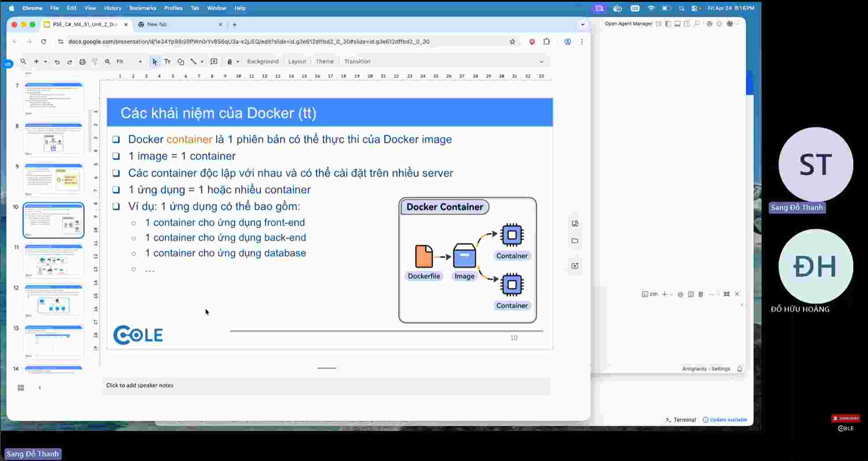Open Spotlight search in the menu bar

[x=681, y=8]
